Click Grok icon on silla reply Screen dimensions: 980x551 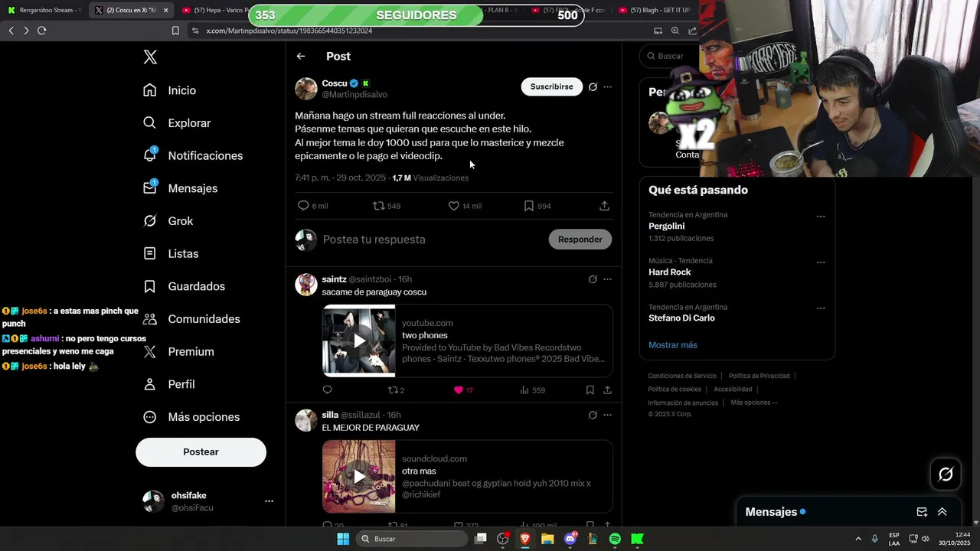click(x=593, y=415)
